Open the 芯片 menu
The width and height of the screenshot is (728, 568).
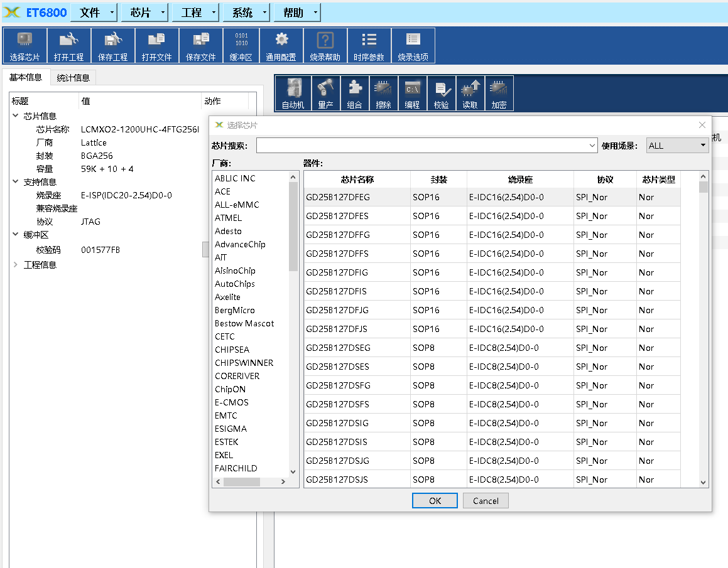click(145, 13)
